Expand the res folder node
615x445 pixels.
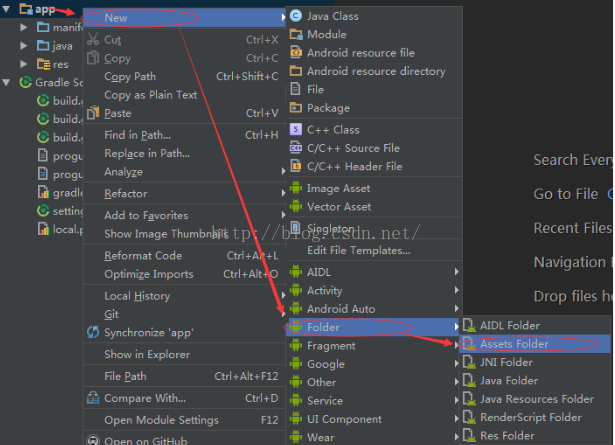(24, 64)
